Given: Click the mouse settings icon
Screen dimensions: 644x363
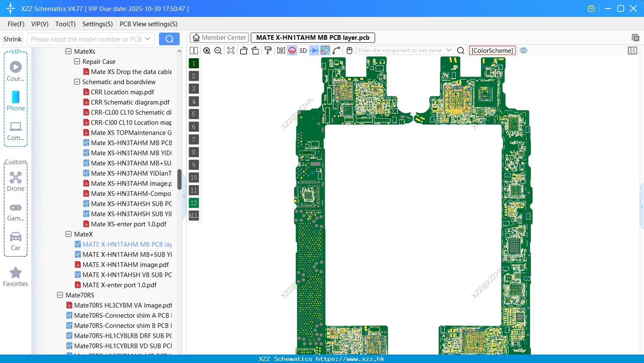Looking at the screenshot, I should click(350, 50).
